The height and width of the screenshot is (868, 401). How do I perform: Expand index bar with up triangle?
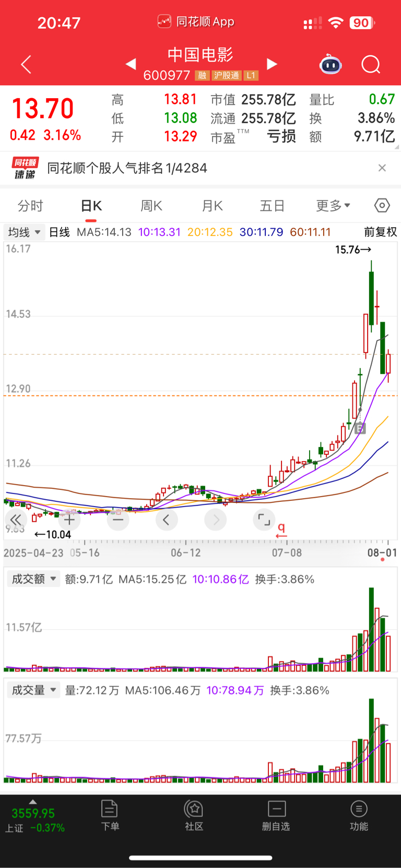pos(33,802)
